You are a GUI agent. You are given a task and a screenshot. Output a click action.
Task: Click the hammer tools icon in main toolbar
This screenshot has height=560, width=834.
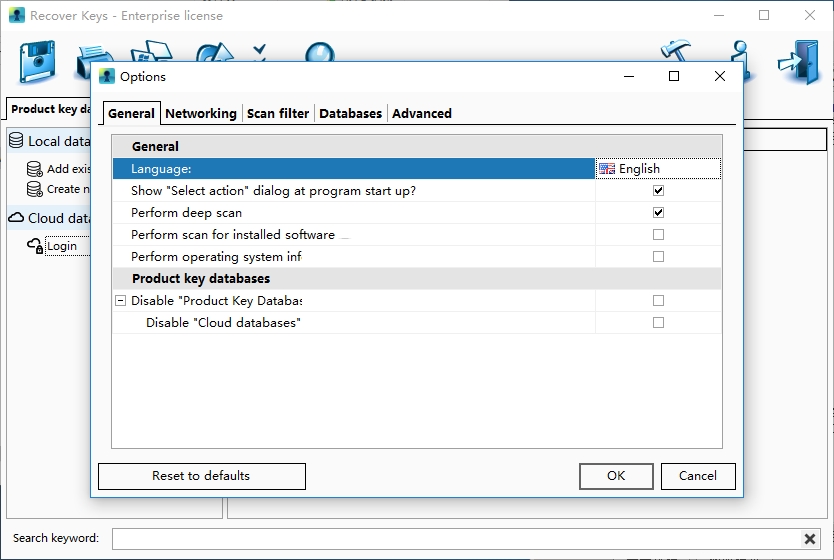coord(675,51)
